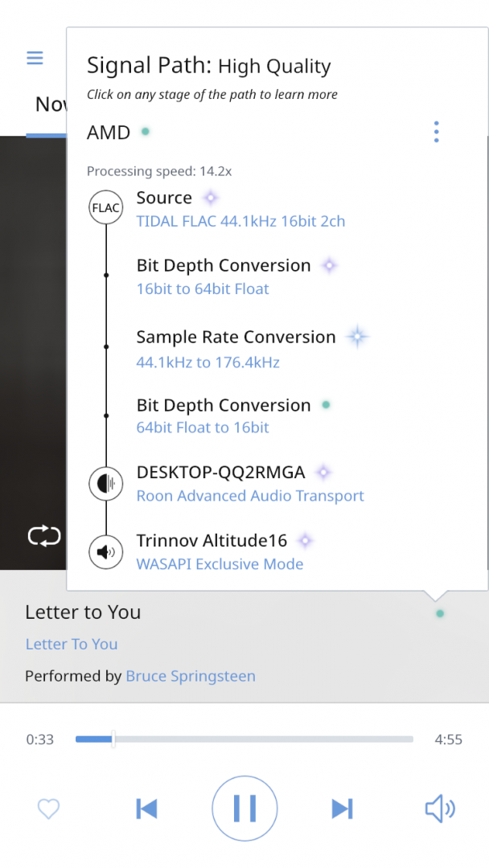Click the playback progress seek bar

[244, 739]
